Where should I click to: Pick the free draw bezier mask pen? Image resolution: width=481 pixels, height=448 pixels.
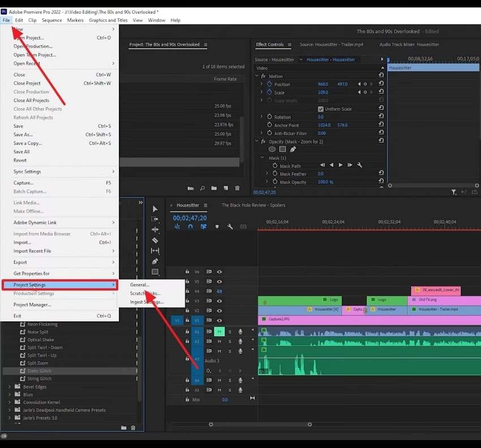[293, 149]
